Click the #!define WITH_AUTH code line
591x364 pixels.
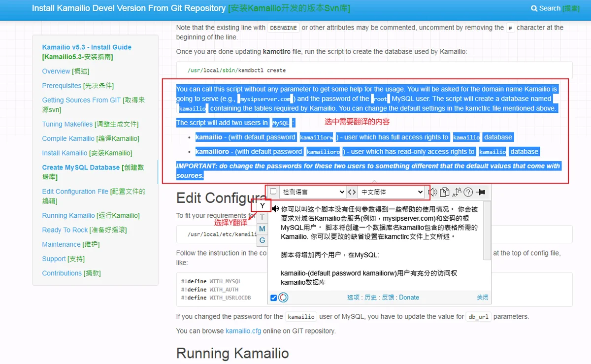tap(209, 290)
